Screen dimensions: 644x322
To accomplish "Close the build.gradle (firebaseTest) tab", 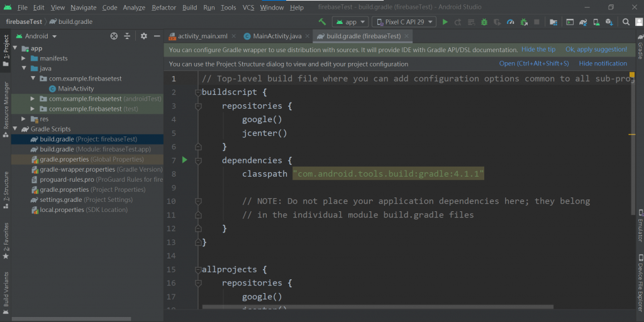I will pos(406,36).
